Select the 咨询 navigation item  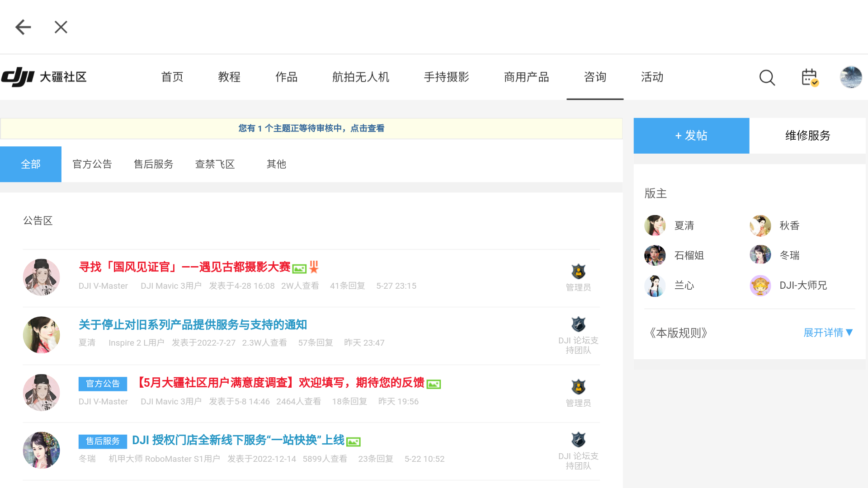pyautogui.click(x=595, y=77)
